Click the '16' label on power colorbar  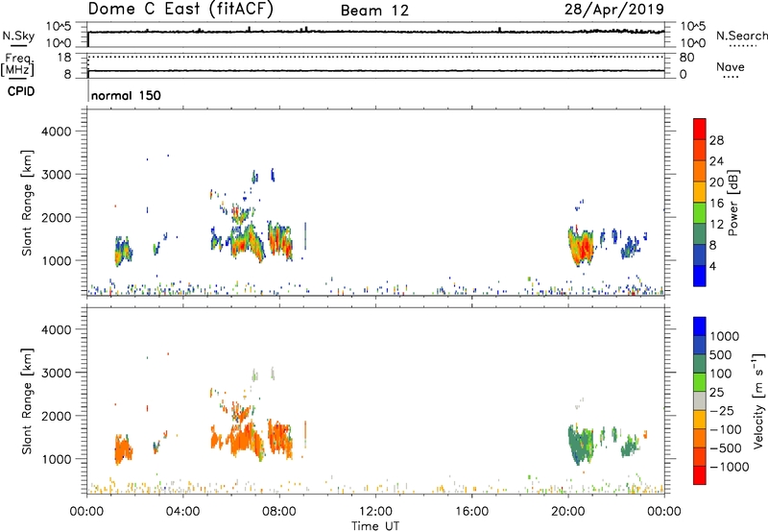coord(716,204)
